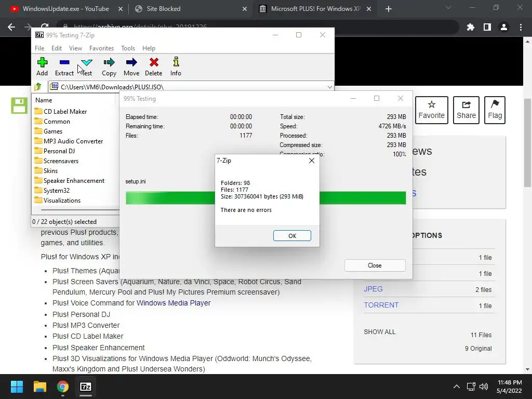Open the File menu in 7-Zip
Screen dimensions: 532x399
click(x=39, y=48)
